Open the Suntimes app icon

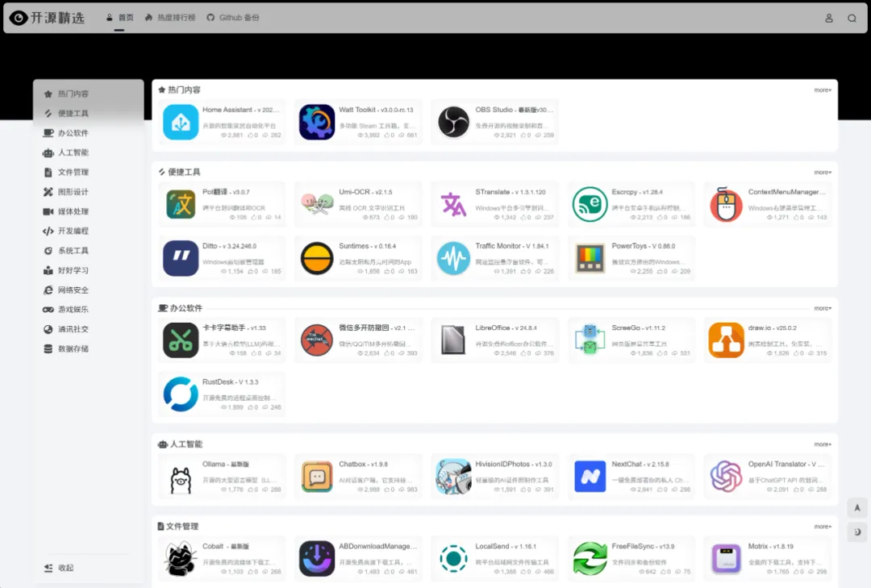pos(317,258)
